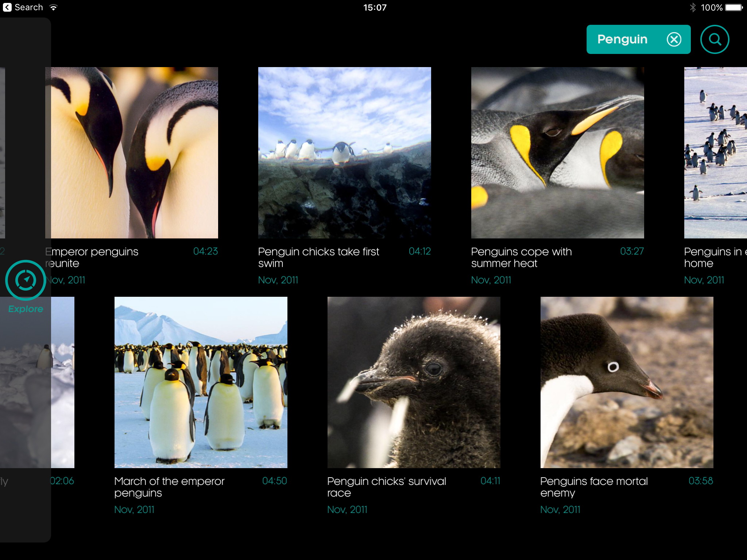Open Penguin chicks' survival race thumbnail
The image size is (747, 560).
(x=414, y=382)
